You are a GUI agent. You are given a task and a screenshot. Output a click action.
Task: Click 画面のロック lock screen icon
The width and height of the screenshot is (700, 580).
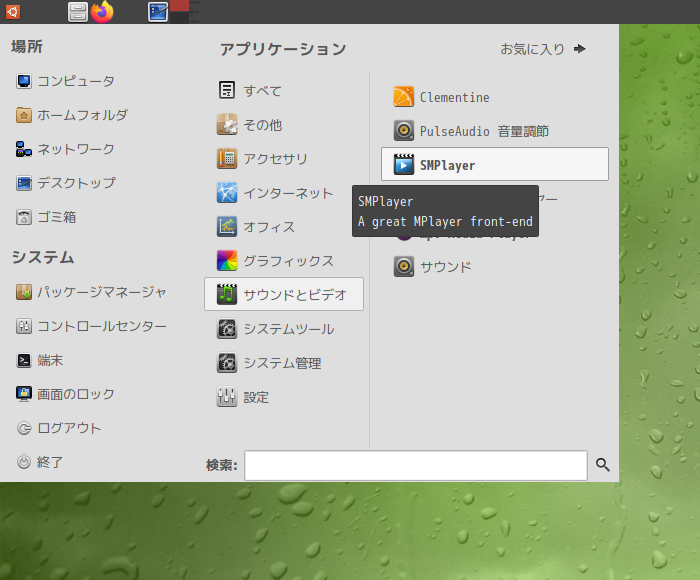(24, 394)
